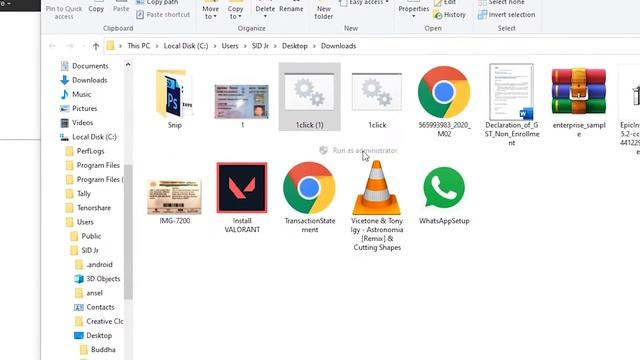Screen dimensions: 640x360
Task: Click the Users breadcrumb in address bar
Action: 230,46
